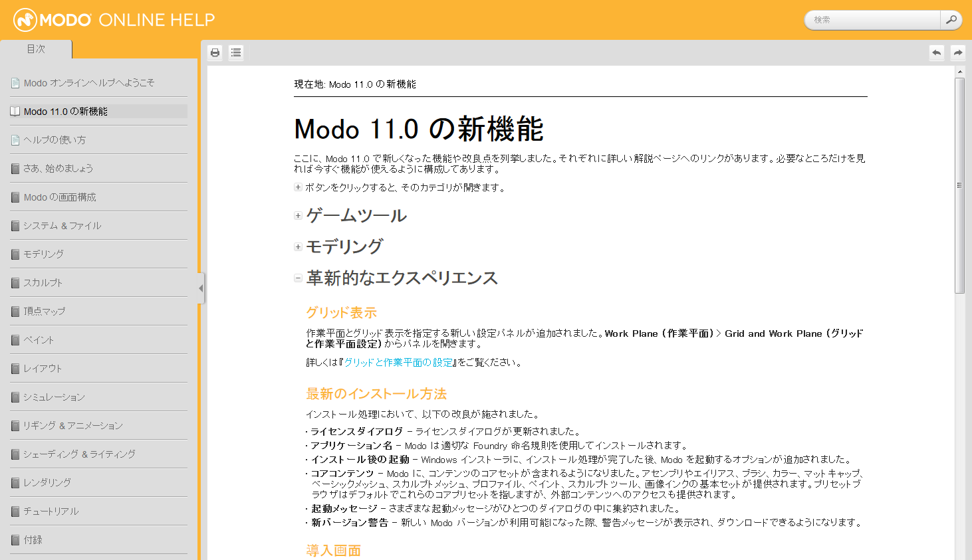Click the expand-all list icon in toolbar

[x=236, y=52]
